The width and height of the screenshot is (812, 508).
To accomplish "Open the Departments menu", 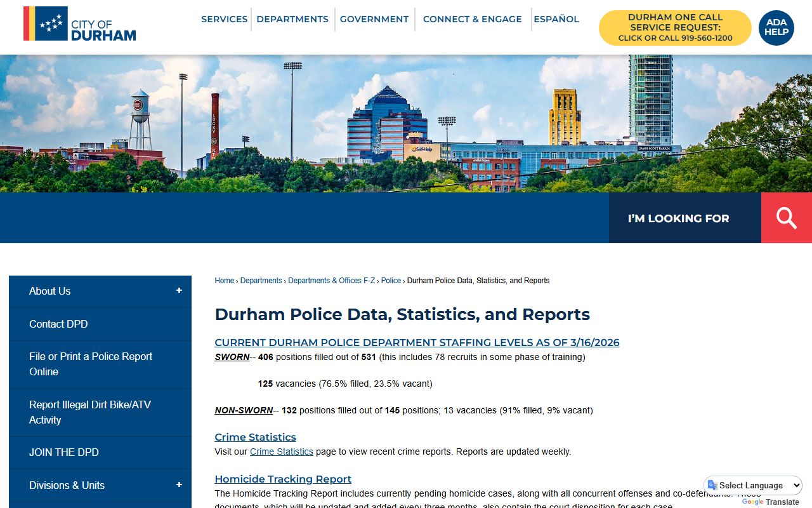I will pyautogui.click(x=292, y=19).
